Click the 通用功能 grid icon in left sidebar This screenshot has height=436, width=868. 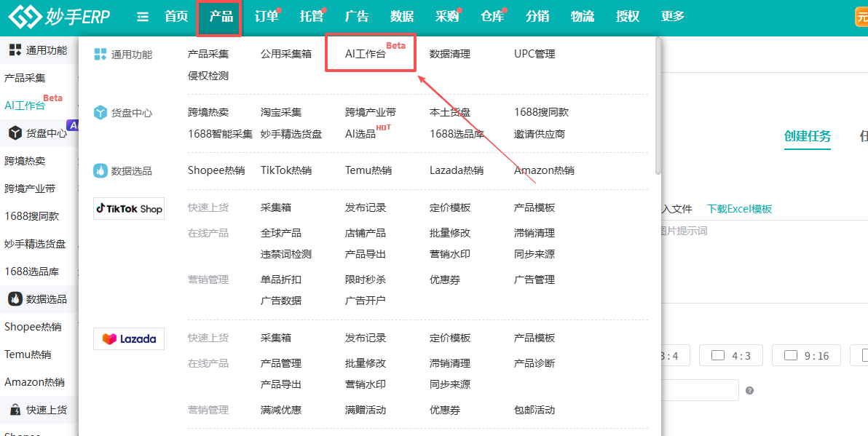click(15, 50)
